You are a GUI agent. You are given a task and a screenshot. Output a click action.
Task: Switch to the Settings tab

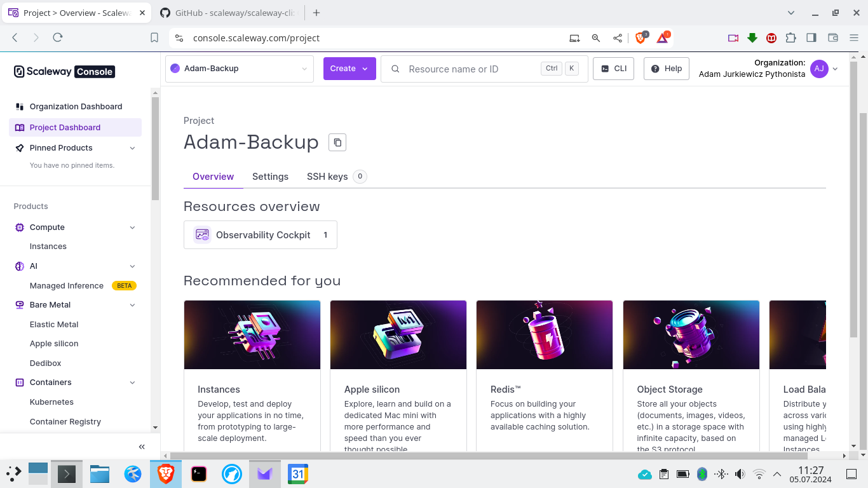[x=270, y=177]
